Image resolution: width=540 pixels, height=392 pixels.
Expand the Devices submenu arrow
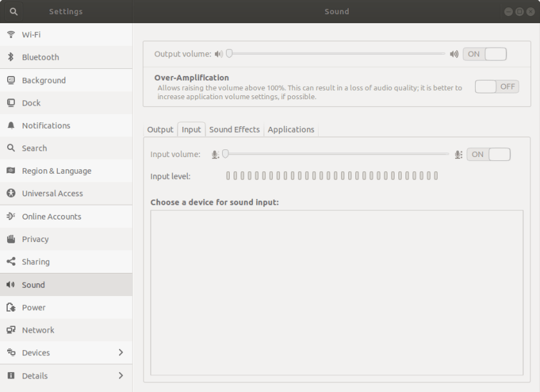120,353
